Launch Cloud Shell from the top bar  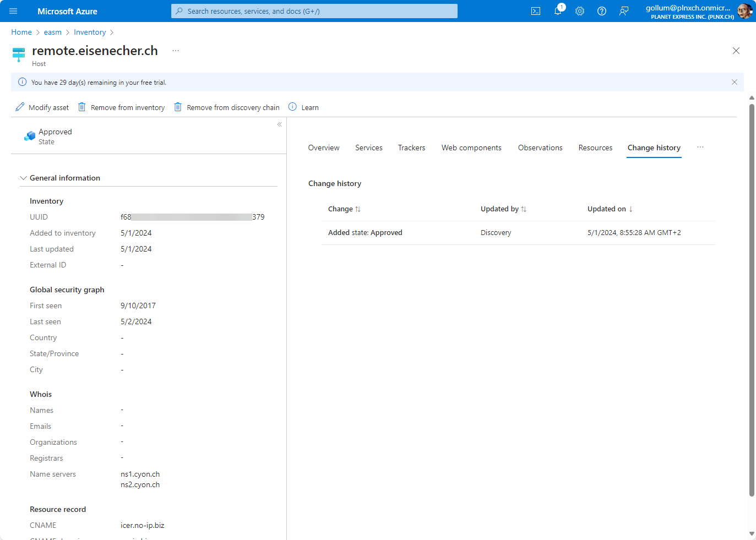coord(535,11)
